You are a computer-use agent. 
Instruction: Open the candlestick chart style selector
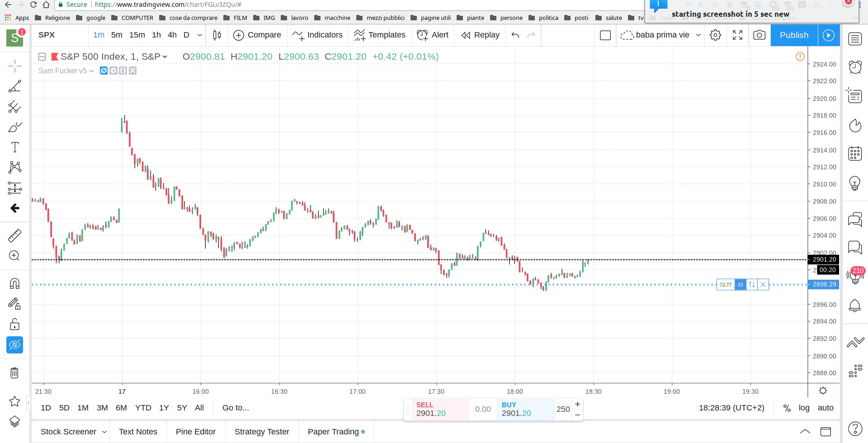[217, 35]
